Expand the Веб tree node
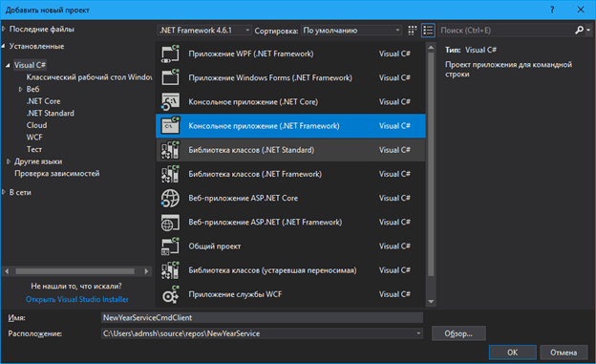This screenshot has height=364, width=596. click(20, 89)
